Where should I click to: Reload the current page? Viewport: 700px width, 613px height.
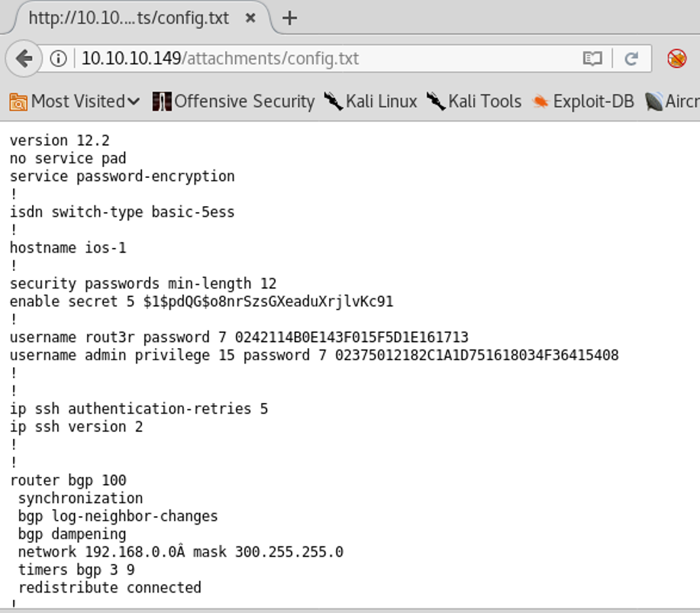[631, 59]
